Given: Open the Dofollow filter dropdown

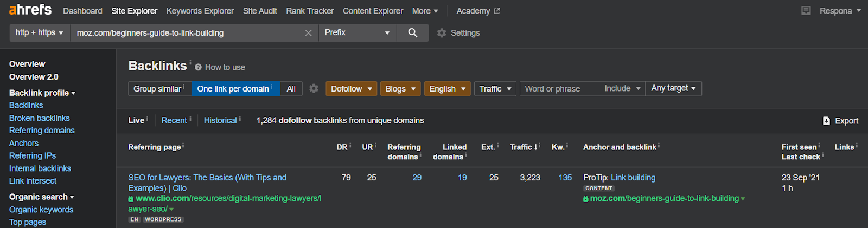Looking at the screenshot, I should click(351, 88).
